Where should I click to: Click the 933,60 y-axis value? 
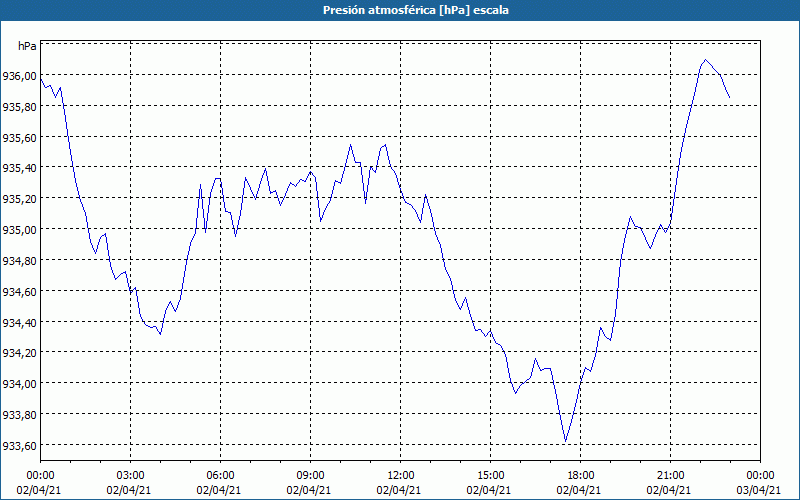tap(19, 445)
